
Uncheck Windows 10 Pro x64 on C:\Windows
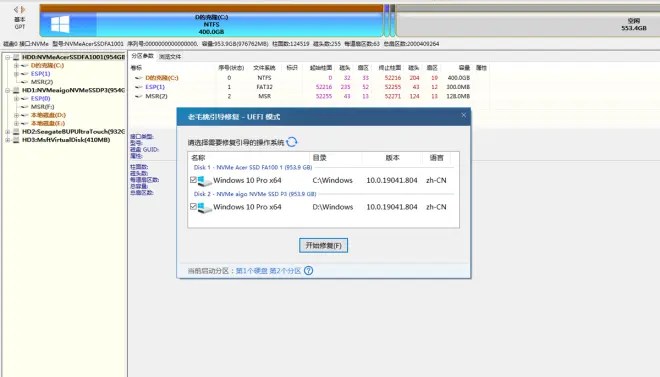click(x=193, y=180)
